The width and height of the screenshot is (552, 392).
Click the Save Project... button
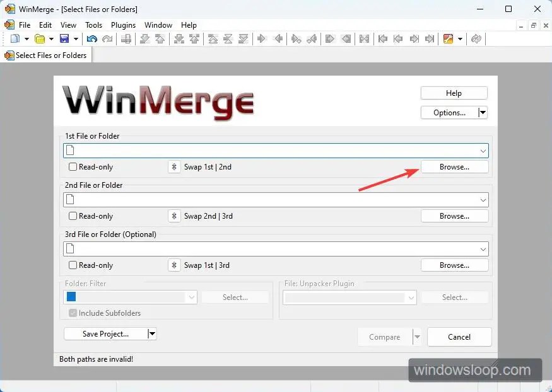(x=105, y=333)
